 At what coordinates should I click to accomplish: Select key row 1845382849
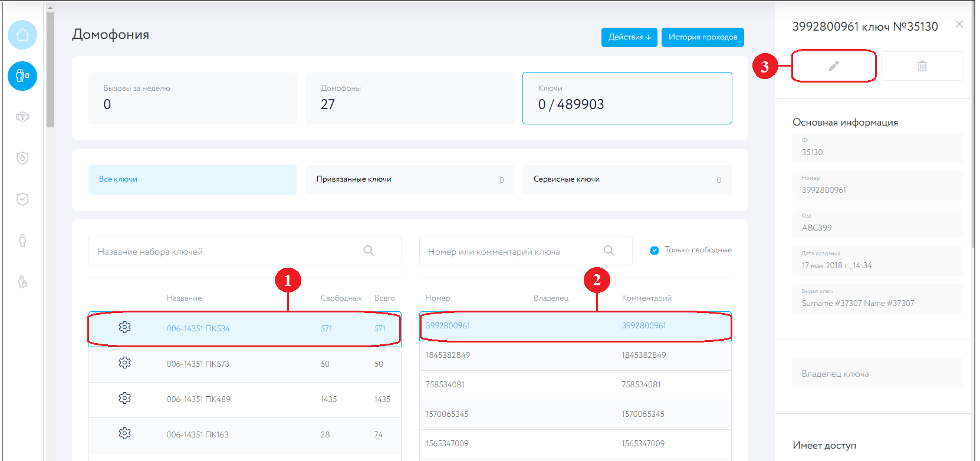click(575, 355)
